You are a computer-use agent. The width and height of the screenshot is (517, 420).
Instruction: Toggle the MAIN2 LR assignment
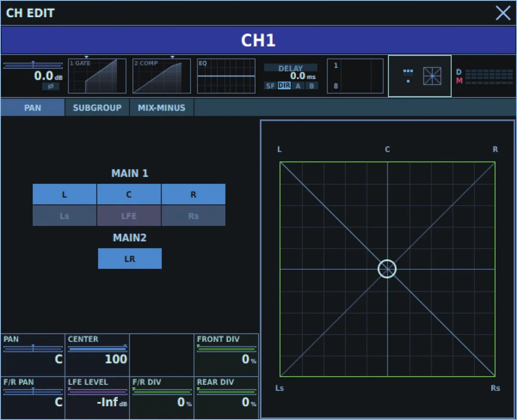[130, 259]
